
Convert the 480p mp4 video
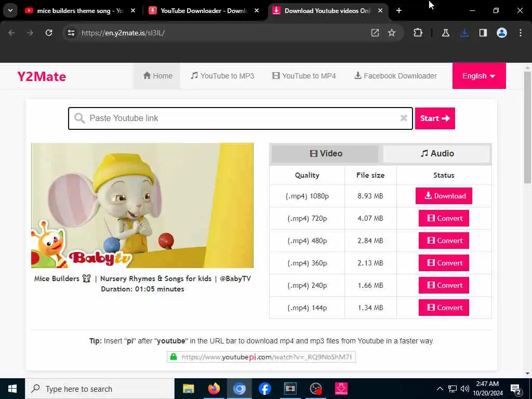coord(444,241)
